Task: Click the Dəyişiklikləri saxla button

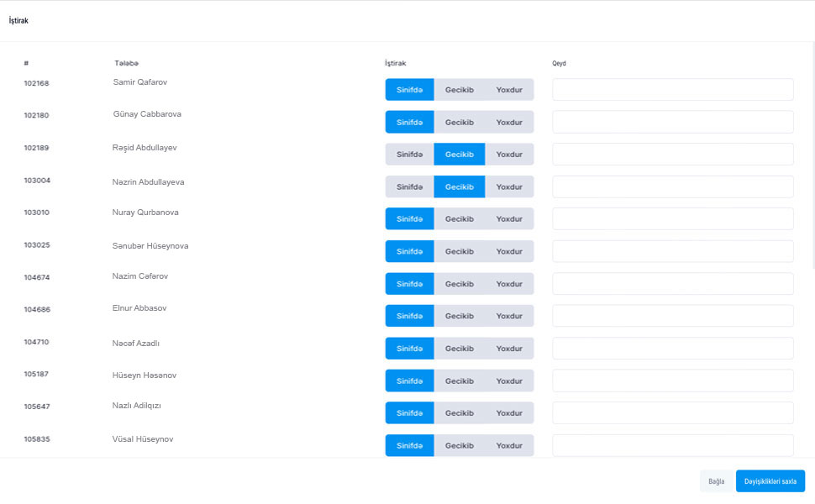Action: 770,481
